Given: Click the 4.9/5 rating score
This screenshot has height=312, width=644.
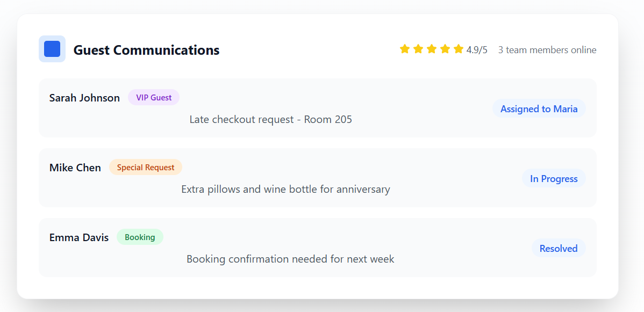Looking at the screenshot, I should (x=477, y=50).
